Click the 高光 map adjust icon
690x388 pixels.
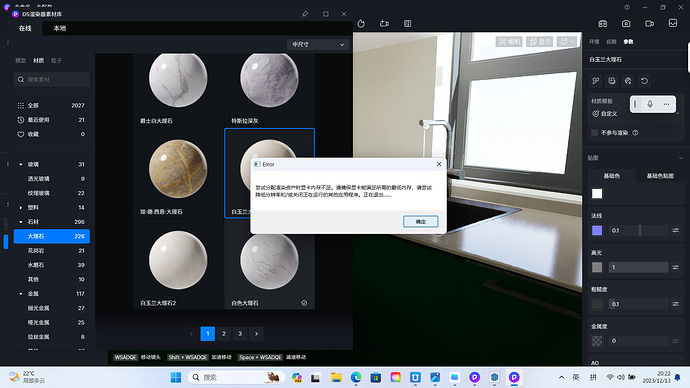point(675,267)
